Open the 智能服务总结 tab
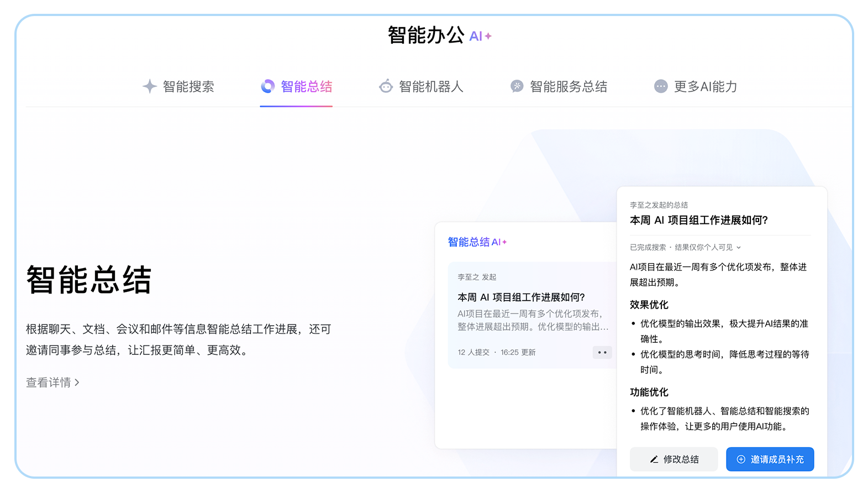 click(568, 87)
